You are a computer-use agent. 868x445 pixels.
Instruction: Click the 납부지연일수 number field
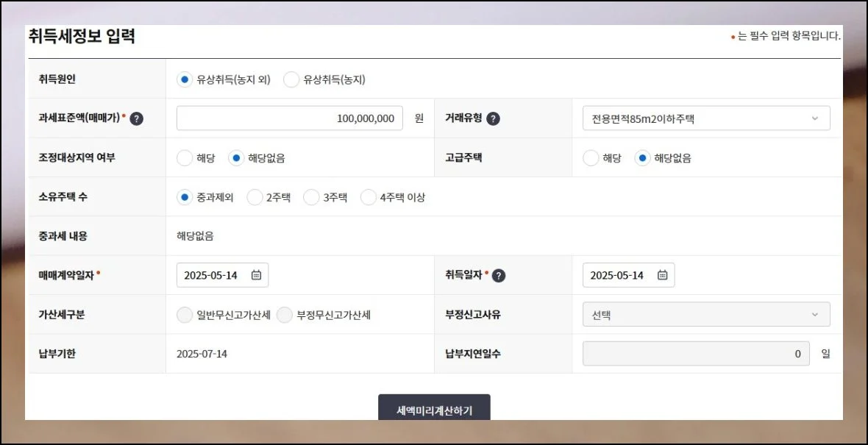pos(696,354)
